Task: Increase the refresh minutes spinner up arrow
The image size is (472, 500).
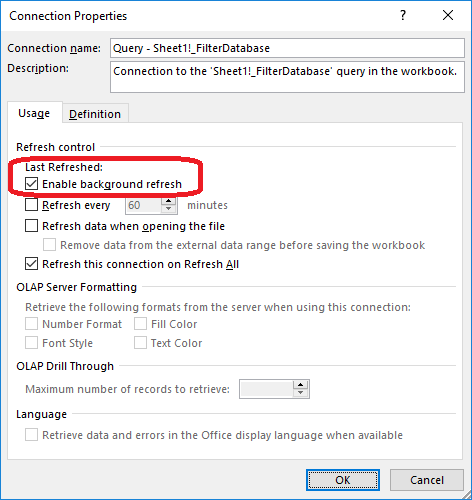Action: tap(169, 201)
